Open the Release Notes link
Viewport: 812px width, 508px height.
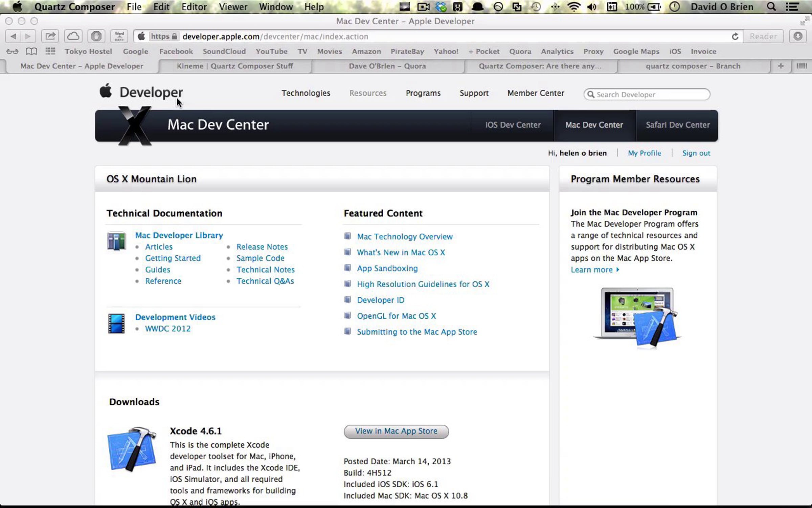262,247
